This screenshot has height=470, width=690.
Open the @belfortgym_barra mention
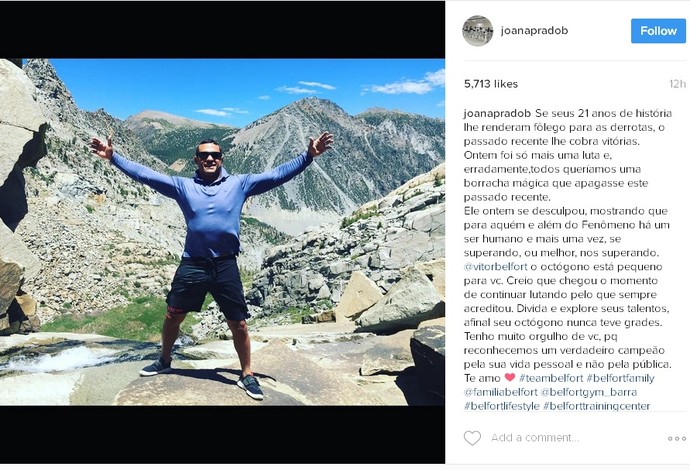(x=588, y=392)
